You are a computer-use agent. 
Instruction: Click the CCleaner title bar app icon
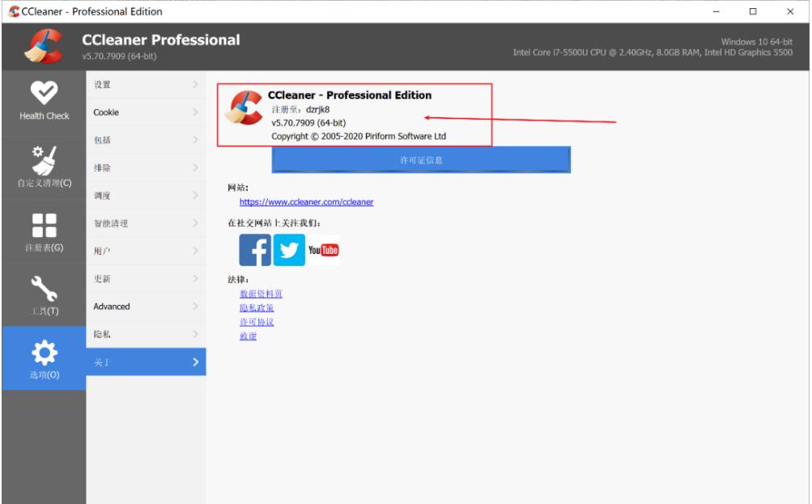pyautogui.click(x=14, y=11)
